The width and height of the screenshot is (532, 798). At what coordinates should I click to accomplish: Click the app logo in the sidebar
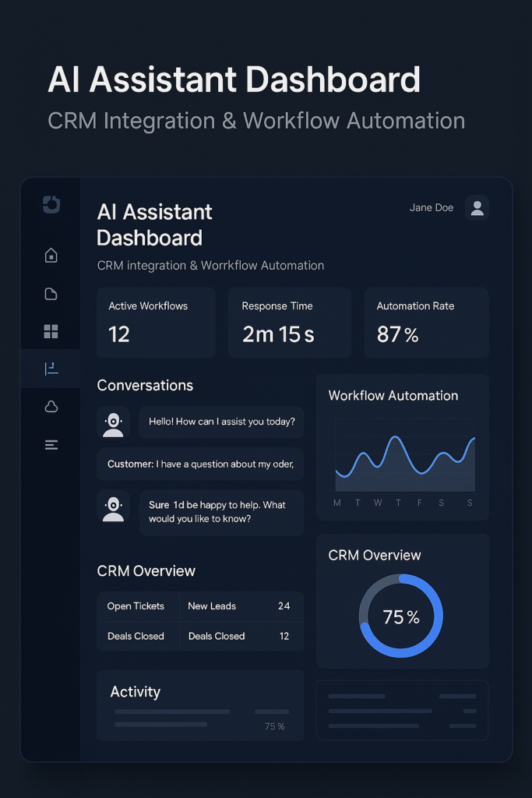(x=51, y=204)
